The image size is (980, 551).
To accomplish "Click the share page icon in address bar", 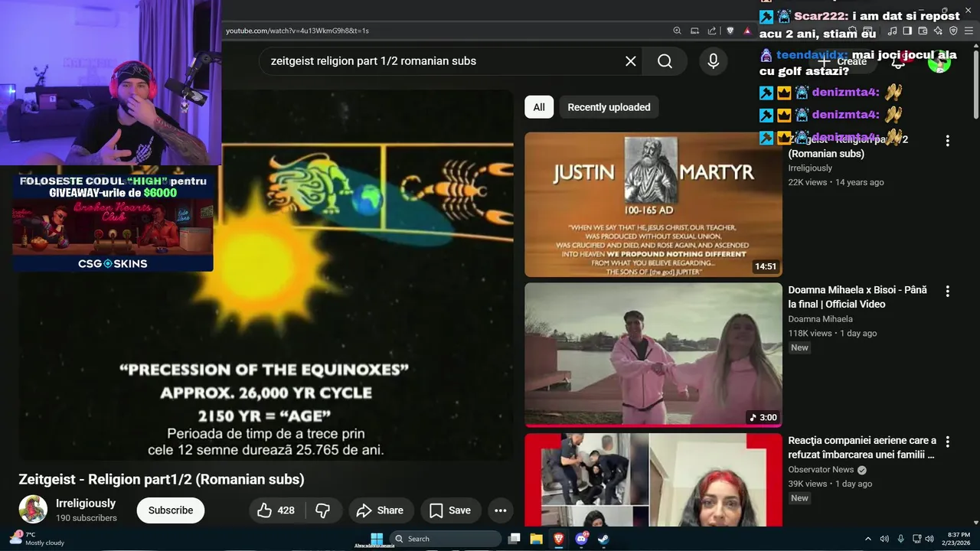I will click(712, 31).
